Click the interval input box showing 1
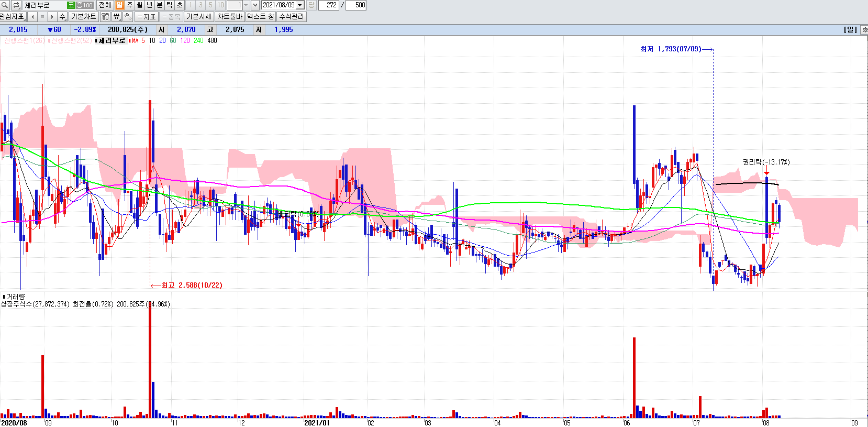The width and height of the screenshot is (868, 427). pos(235,5)
